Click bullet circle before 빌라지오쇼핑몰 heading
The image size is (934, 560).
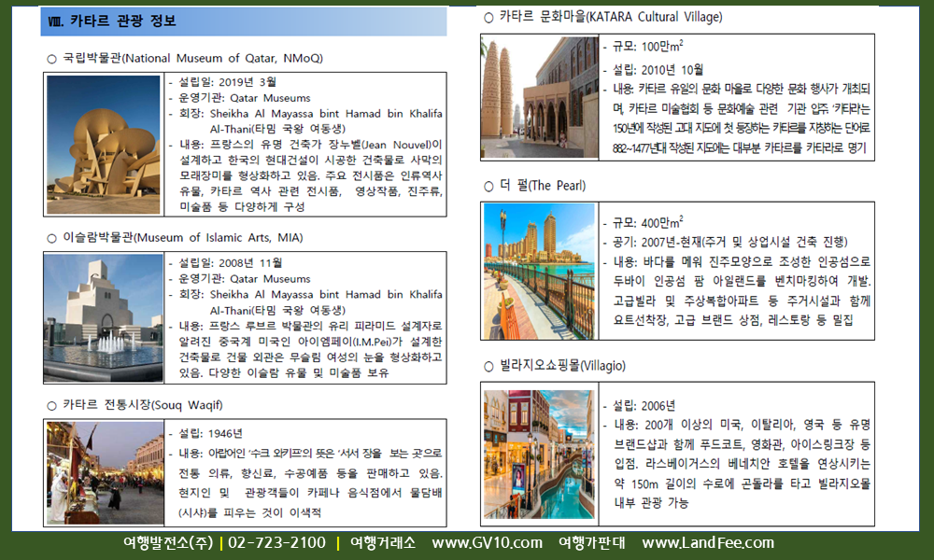(x=489, y=367)
